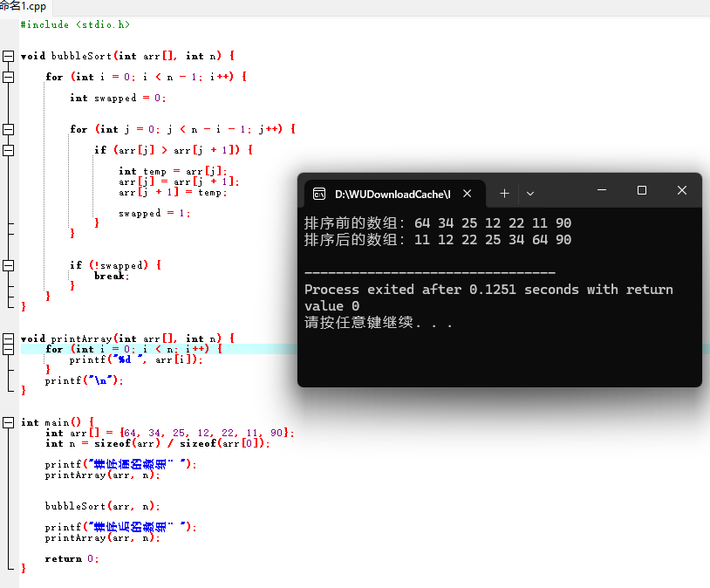Collapse the outer for loop fold marker
Viewport: 710px width, 588px height.
pos(8,77)
